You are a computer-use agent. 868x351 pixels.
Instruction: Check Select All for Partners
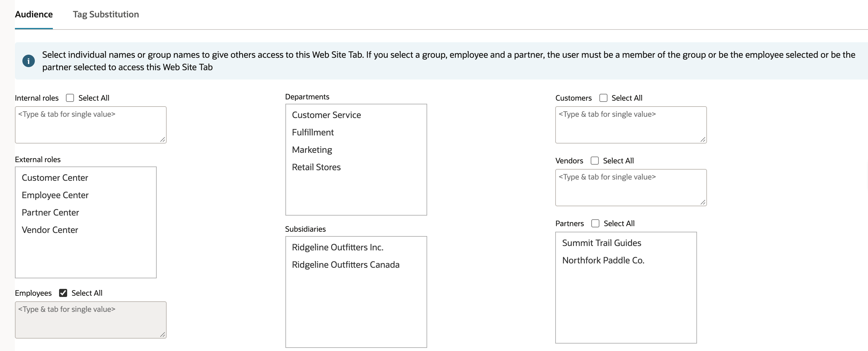point(595,223)
